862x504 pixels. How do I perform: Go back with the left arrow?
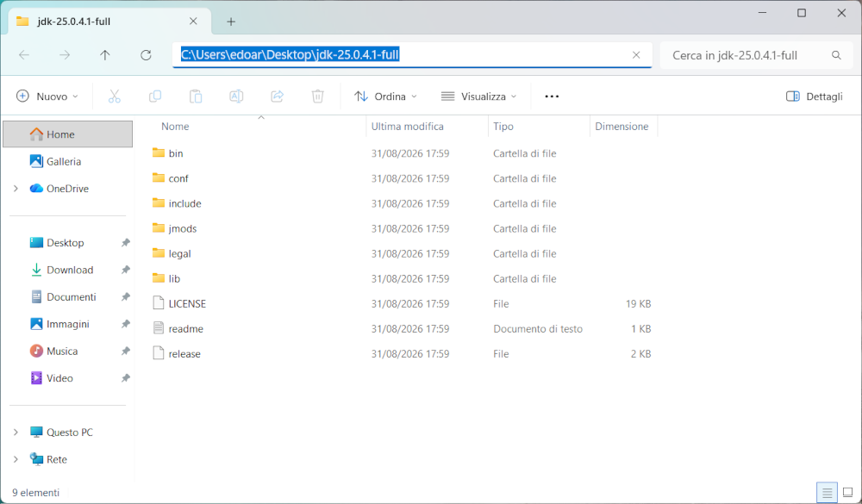tap(24, 55)
